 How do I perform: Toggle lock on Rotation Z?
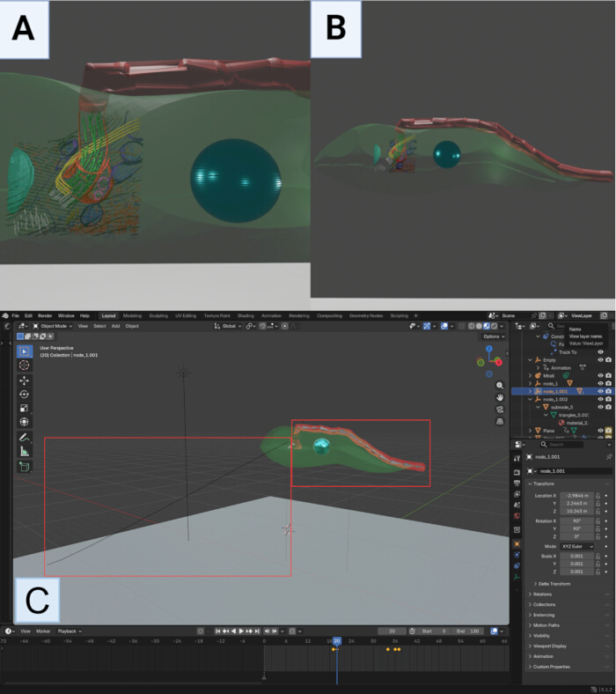(598, 536)
